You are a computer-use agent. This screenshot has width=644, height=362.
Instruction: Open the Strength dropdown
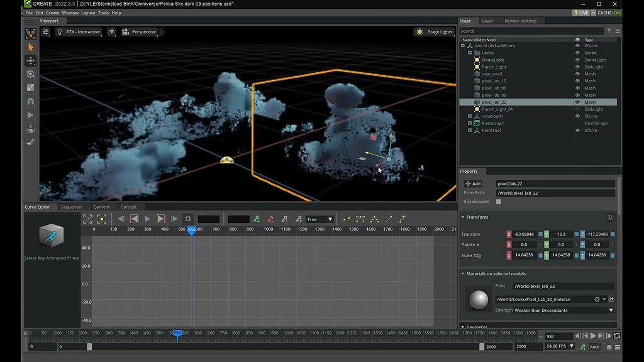point(563,310)
